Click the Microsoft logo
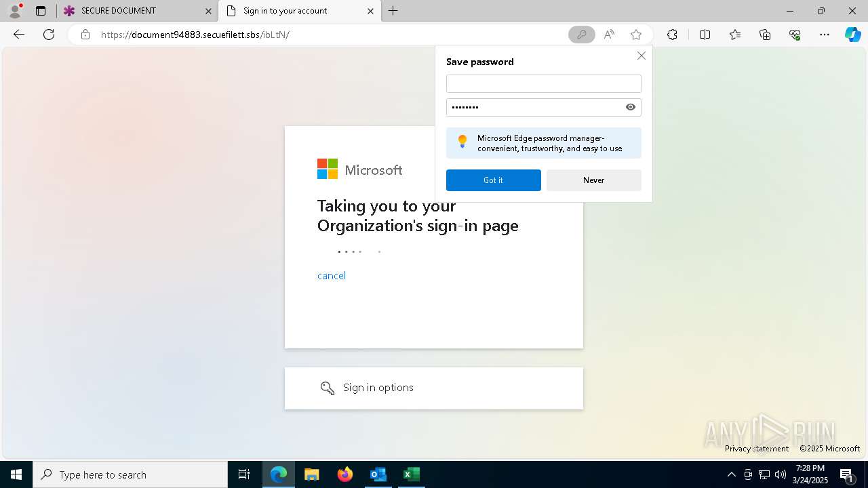Image resolution: width=868 pixels, height=488 pixels. pyautogui.click(x=359, y=169)
